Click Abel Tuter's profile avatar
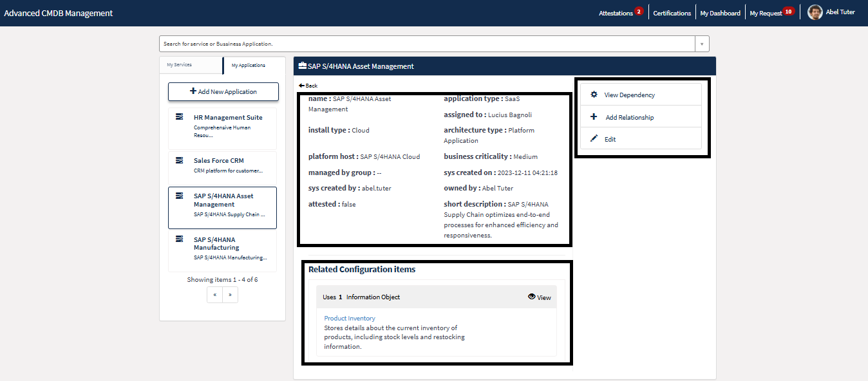 tap(815, 12)
